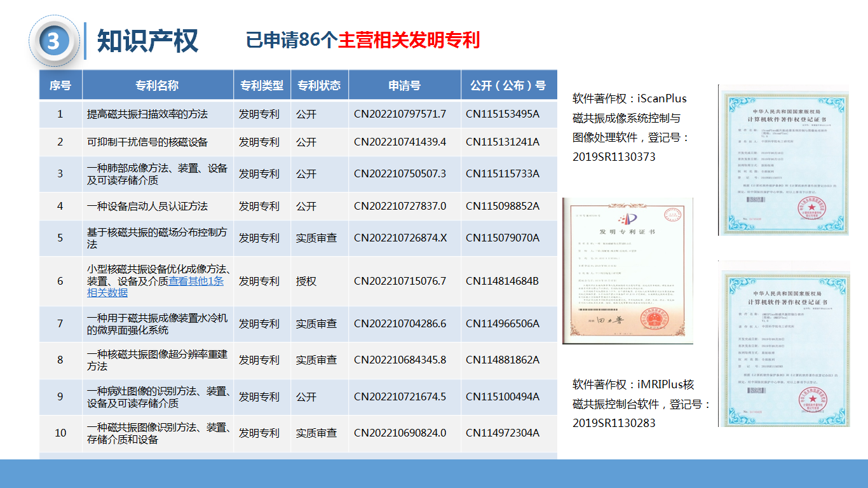Click publication number CN114881862A

503,360
